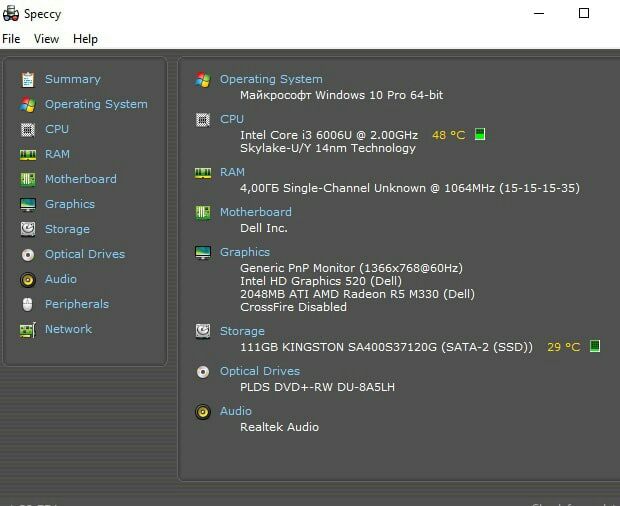Switch to Operating System section in sidebar
The image size is (620, 506).
pyautogui.click(x=96, y=104)
